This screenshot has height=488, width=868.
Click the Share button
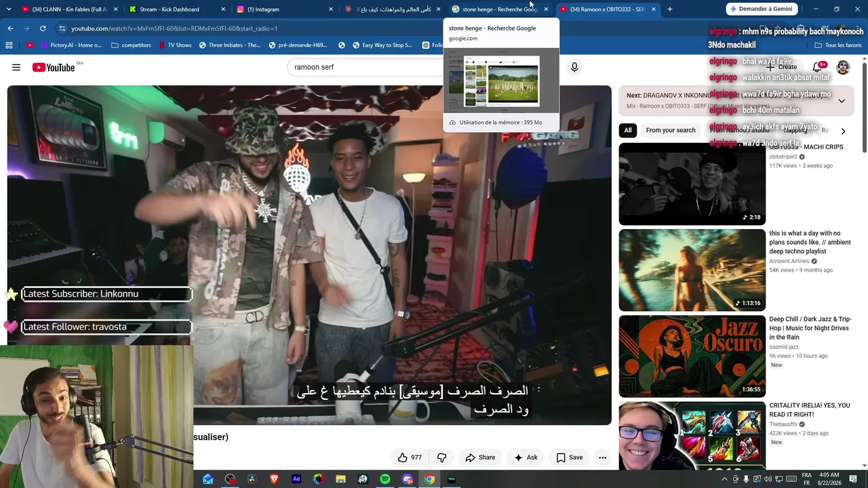(480, 457)
